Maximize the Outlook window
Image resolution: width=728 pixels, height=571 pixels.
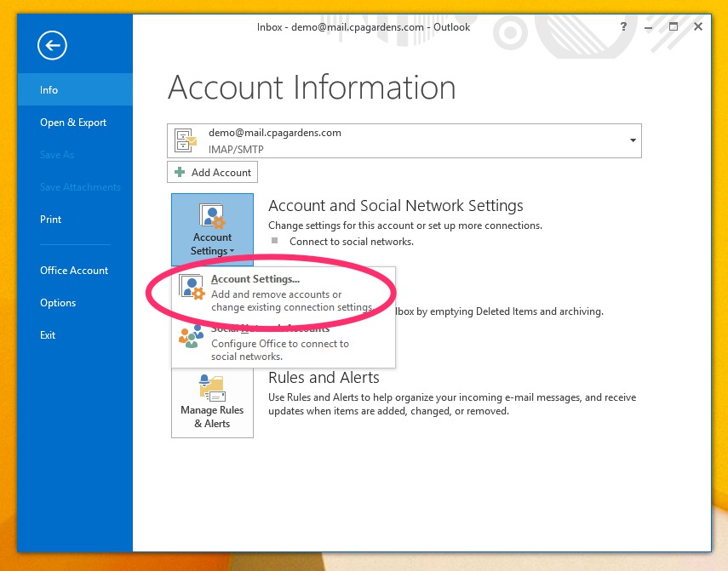[x=674, y=26]
